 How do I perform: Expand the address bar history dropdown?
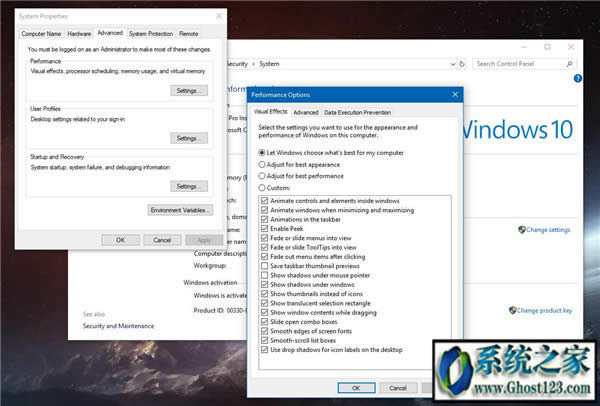pos(451,64)
